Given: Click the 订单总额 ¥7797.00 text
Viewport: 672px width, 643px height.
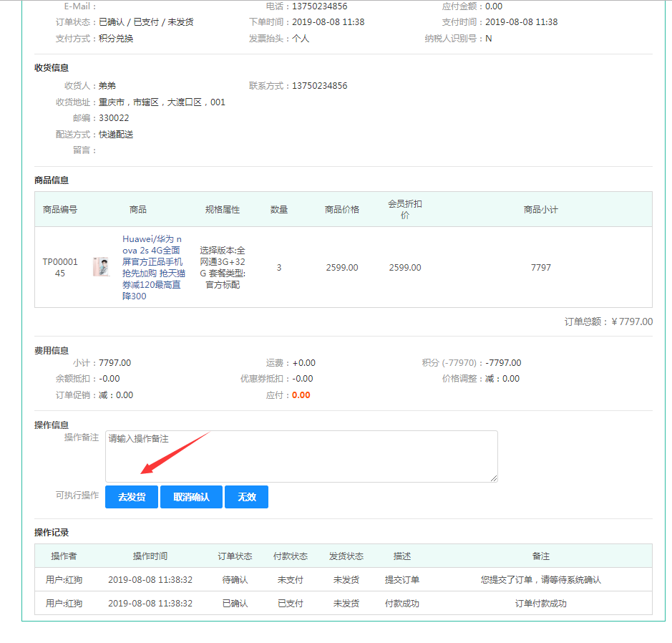Looking at the screenshot, I should click(608, 322).
